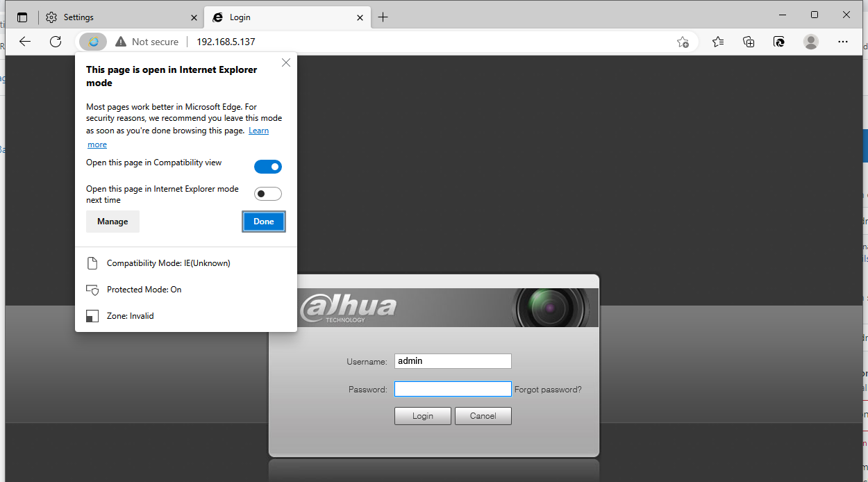Image resolution: width=868 pixels, height=482 pixels.
Task: Open the tab actions menu
Action: pos(22,17)
